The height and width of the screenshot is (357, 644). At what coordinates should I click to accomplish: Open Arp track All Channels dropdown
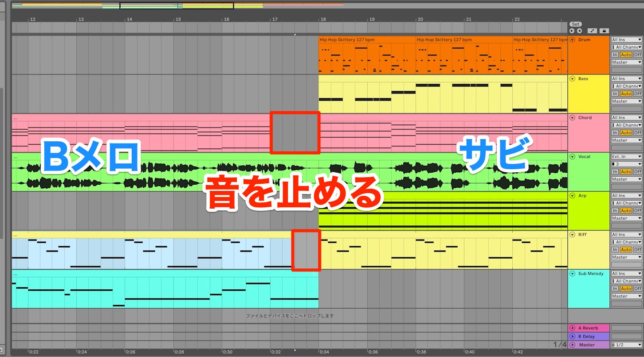click(627, 203)
